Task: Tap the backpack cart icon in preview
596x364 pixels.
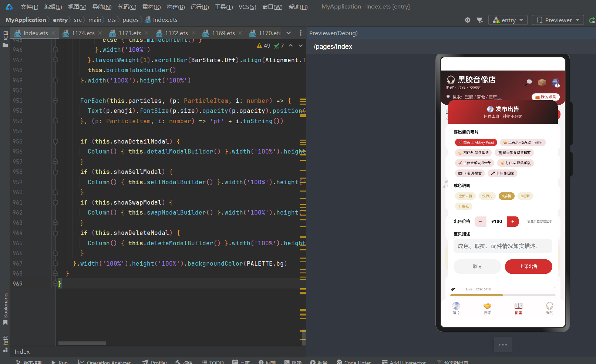Action: coord(555,82)
